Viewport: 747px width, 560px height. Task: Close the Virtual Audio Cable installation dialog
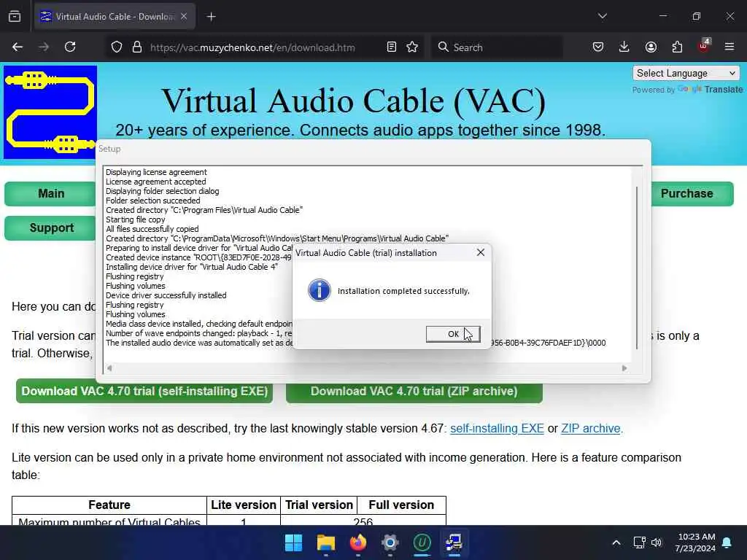coord(481,252)
